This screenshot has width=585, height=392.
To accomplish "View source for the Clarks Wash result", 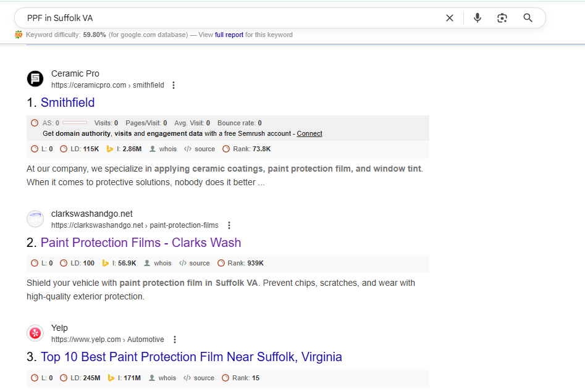I will (195, 263).
